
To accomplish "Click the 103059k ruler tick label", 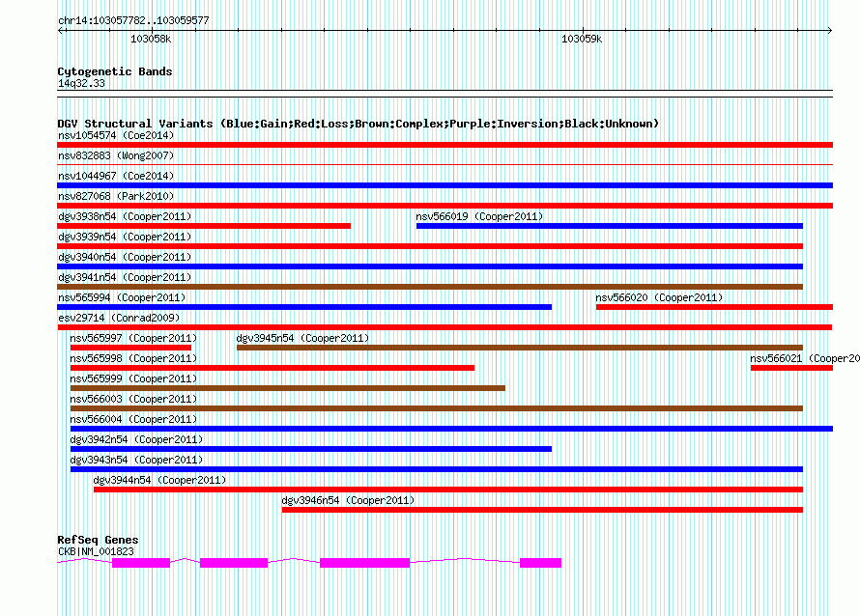I will pyautogui.click(x=582, y=39).
